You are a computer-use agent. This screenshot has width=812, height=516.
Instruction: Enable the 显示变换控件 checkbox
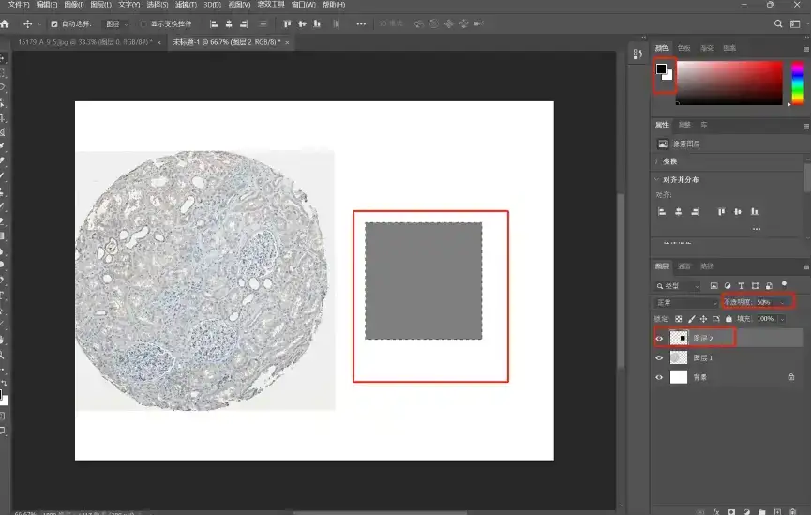tap(143, 23)
